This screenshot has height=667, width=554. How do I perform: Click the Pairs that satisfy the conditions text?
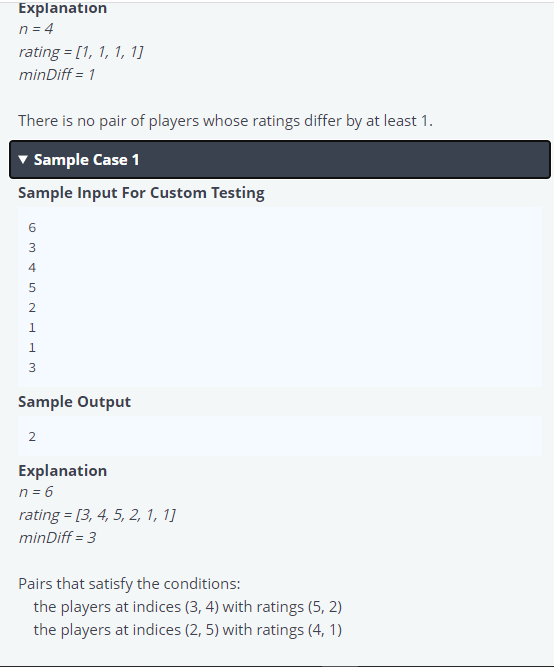(129, 584)
